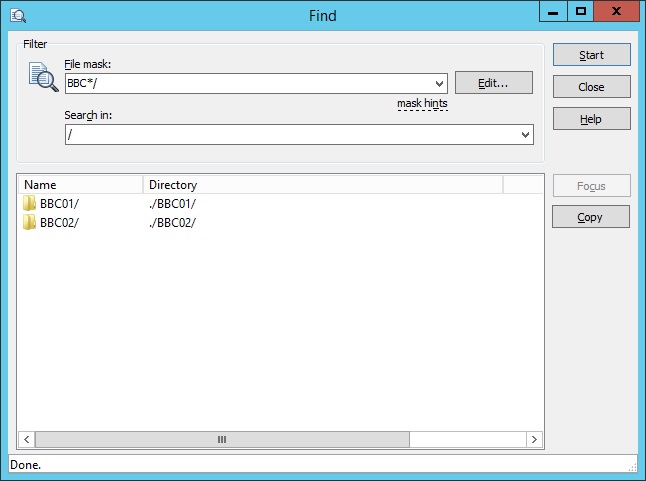Open Help for the Find dialog
Image resolution: width=646 pixels, height=481 pixels.
[591, 119]
